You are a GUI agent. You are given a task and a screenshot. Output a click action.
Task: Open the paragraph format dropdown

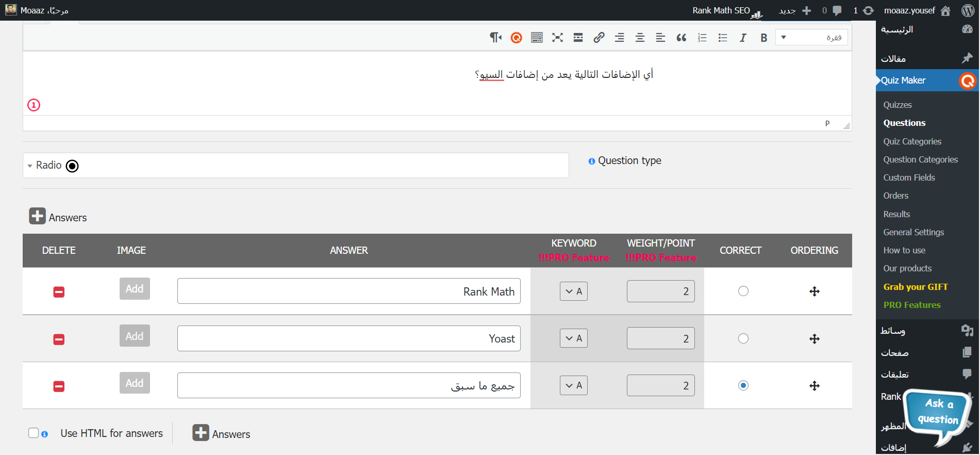tap(811, 38)
